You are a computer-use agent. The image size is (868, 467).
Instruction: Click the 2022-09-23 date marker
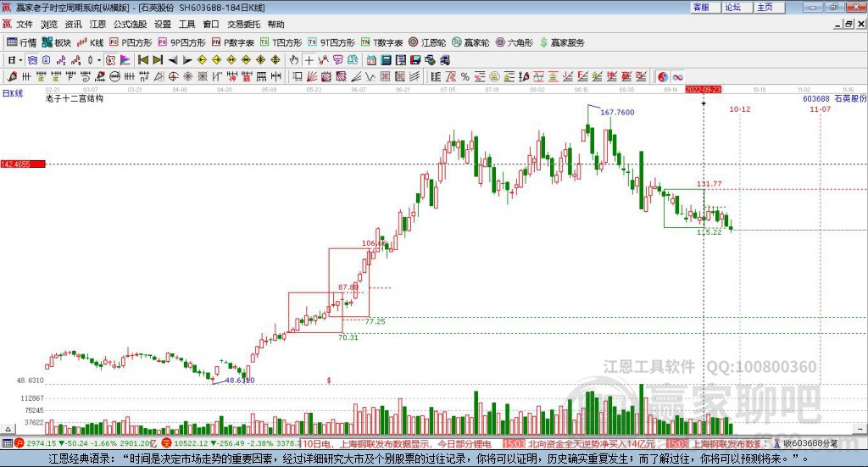[703, 89]
